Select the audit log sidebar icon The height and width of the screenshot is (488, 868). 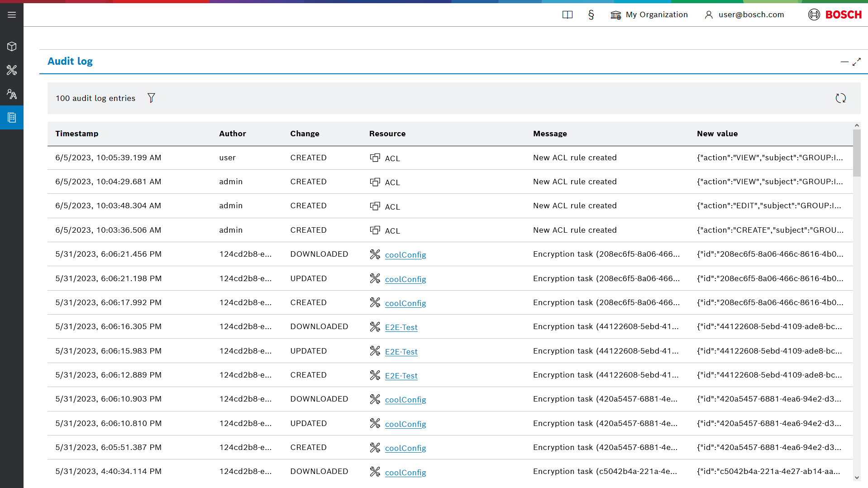pos(12,118)
